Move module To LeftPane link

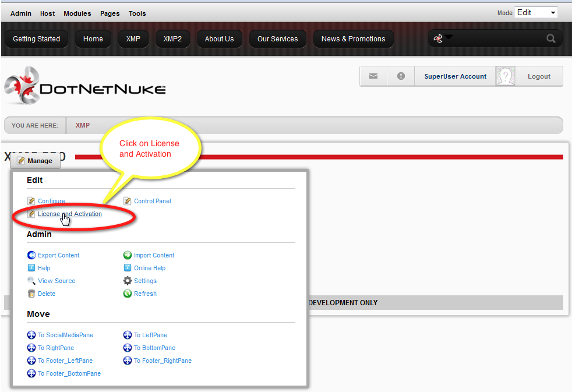tap(150, 335)
